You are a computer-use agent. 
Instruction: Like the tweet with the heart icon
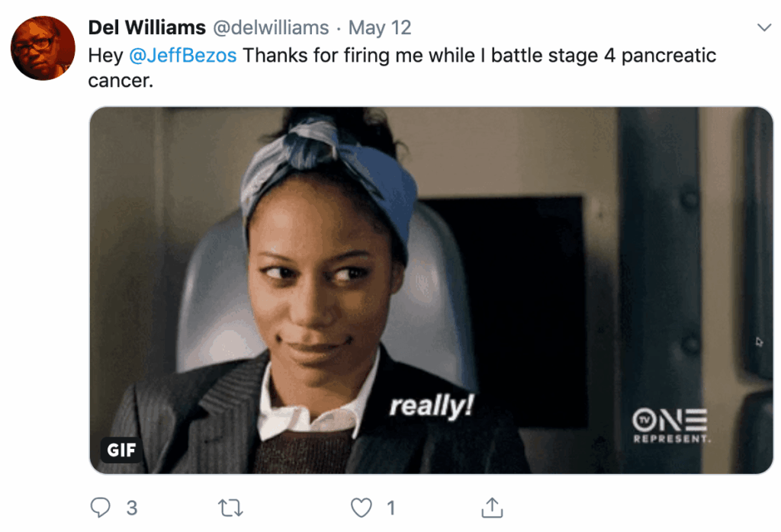(361, 508)
